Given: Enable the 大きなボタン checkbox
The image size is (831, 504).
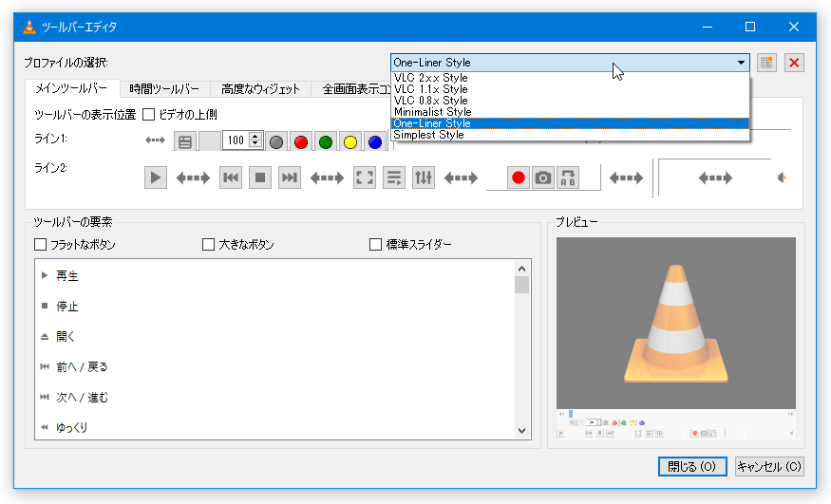Looking at the screenshot, I should pos(208,244).
